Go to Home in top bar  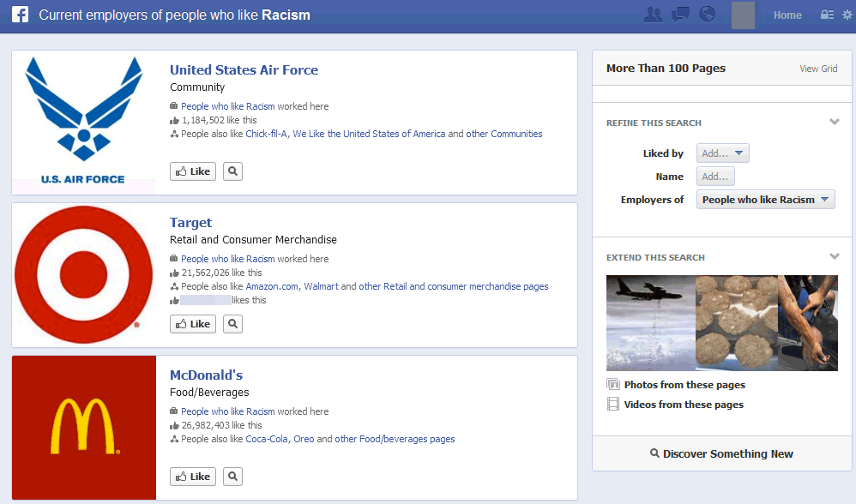pyautogui.click(x=787, y=15)
